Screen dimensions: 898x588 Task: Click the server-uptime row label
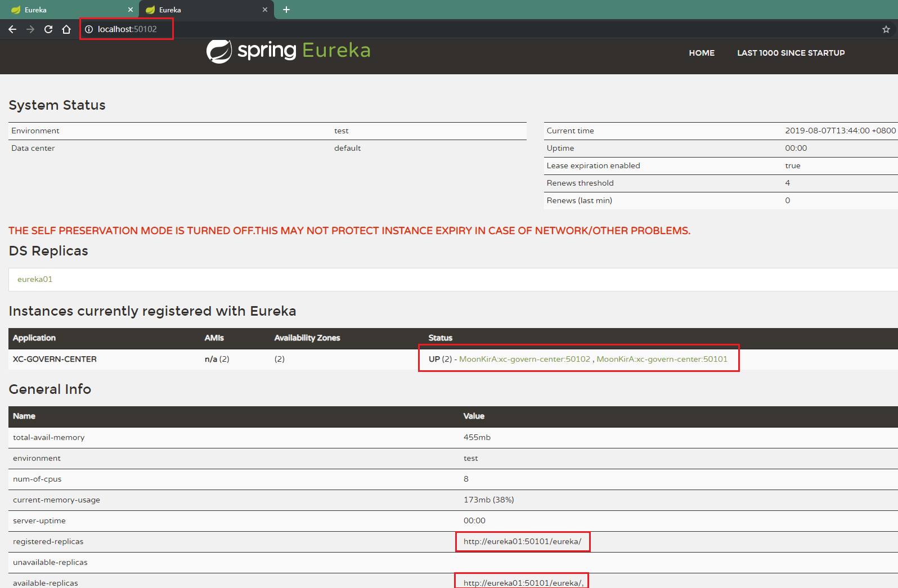pos(39,520)
